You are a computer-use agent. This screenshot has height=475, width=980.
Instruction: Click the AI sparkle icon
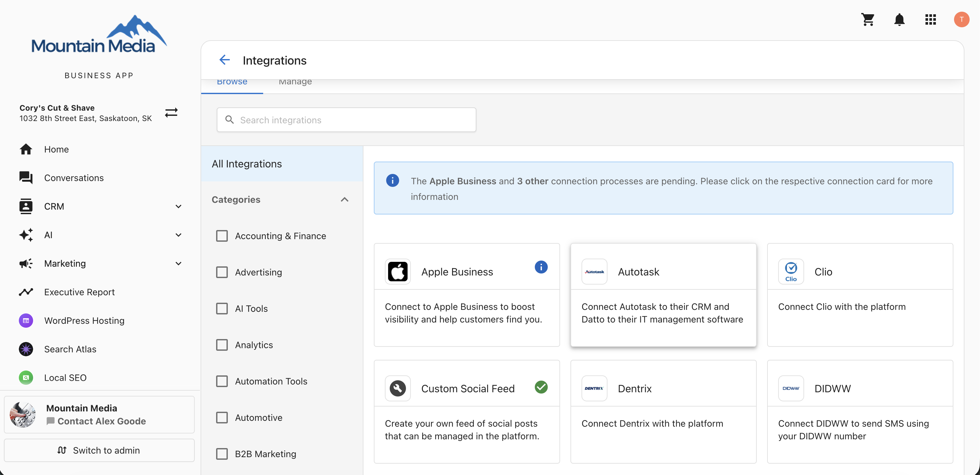[x=26, y=235]
